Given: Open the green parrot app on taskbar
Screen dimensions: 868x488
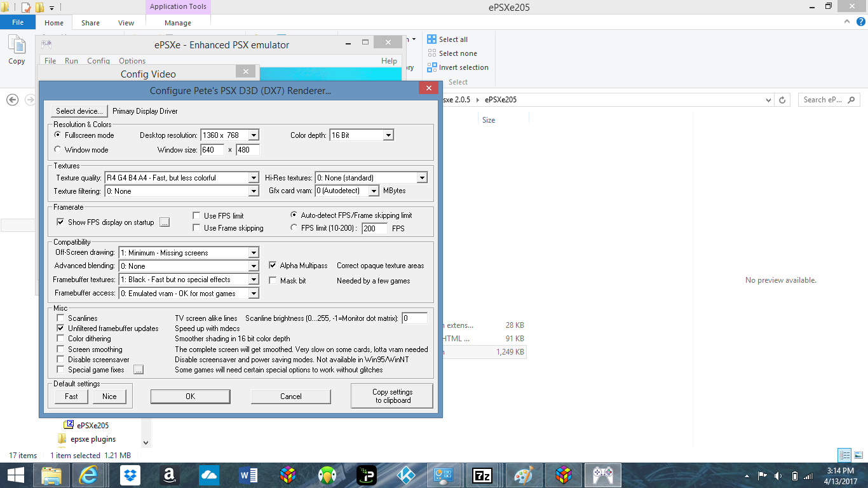Looking at the screenshot, I should (x=327, y=475).
